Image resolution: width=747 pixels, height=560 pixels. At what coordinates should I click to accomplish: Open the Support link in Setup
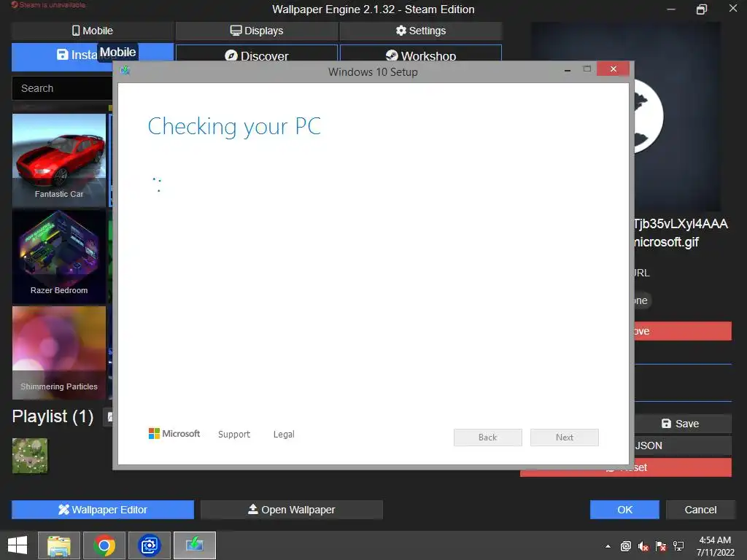(234, 435)
